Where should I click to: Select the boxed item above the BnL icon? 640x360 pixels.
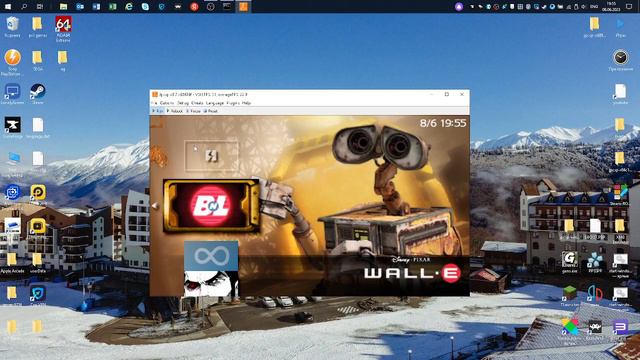211,156
